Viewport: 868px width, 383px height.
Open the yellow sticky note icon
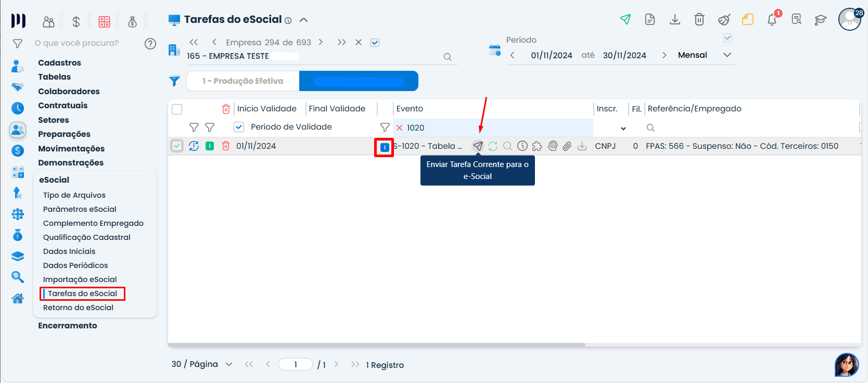(x=748, y=20)
